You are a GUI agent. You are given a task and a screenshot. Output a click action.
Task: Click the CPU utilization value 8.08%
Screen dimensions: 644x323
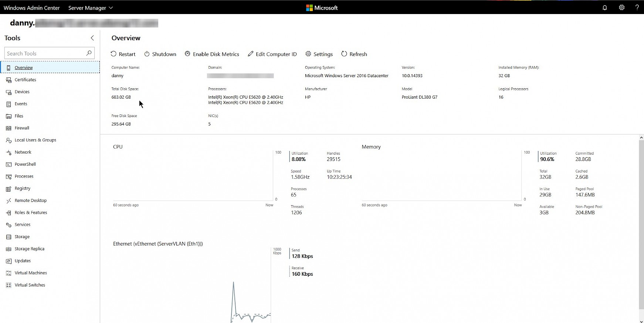click(299, 159)
